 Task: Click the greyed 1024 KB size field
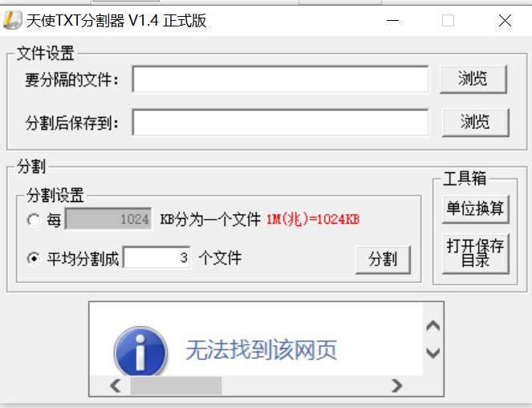pyautogui.click(x=108, y=219)
